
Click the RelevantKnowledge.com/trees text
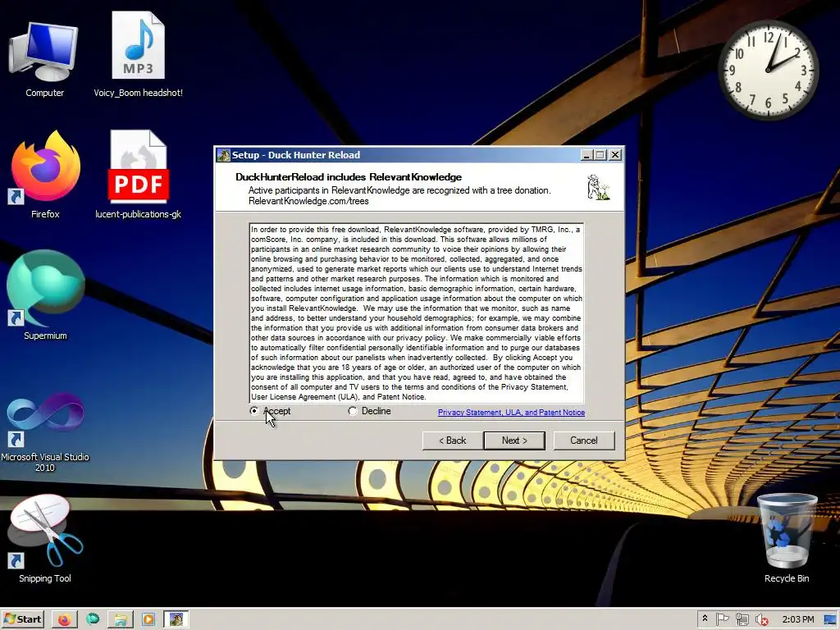[x=308, y=202]
